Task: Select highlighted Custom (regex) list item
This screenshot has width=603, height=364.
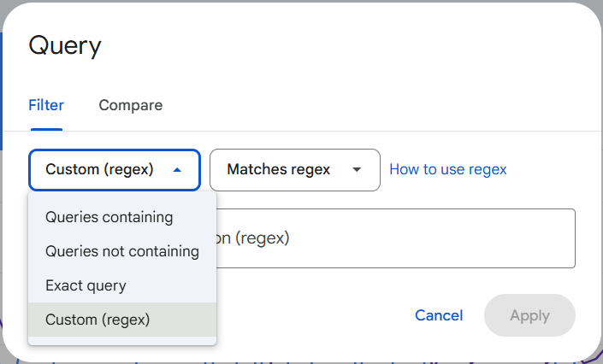Action: point(98,320)
